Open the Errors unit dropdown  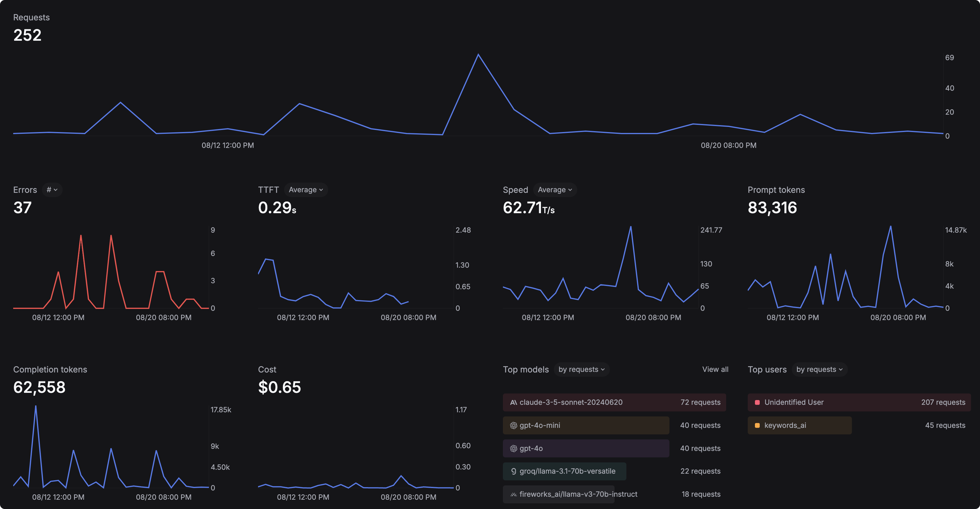52,190
